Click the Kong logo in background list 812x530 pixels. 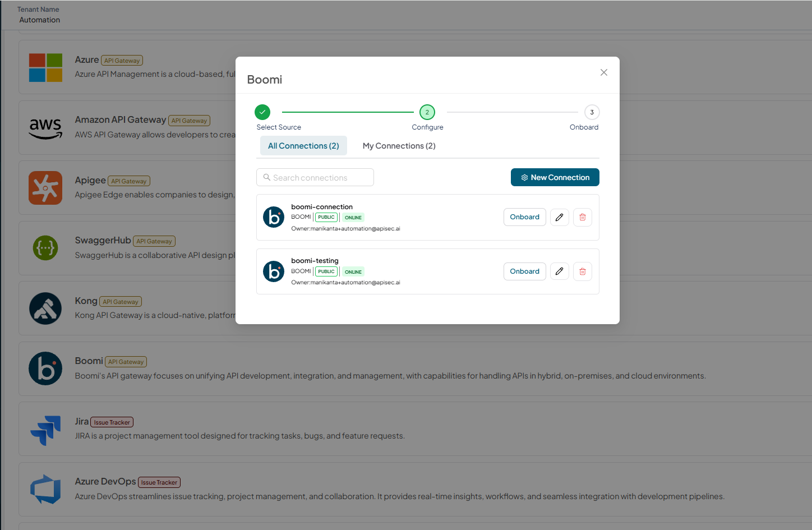45,308
